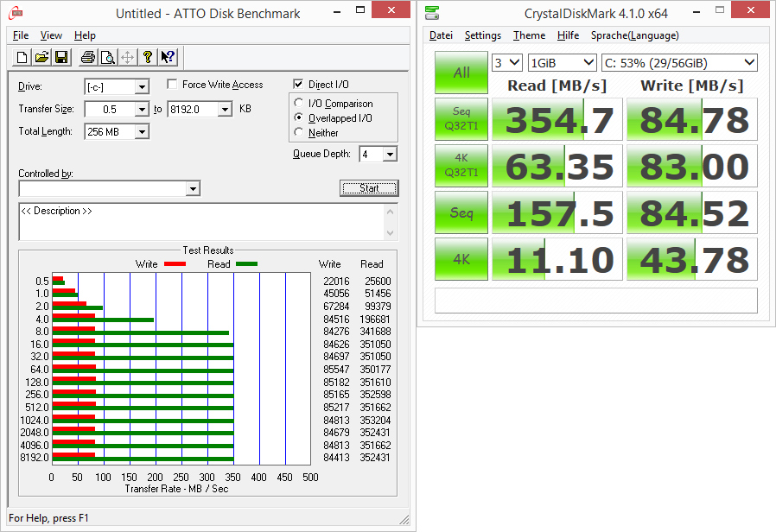Click the status bar text 'For Help, press F1'
The width and height of the screenshot is (776, 532).
[x=48, y=518]
